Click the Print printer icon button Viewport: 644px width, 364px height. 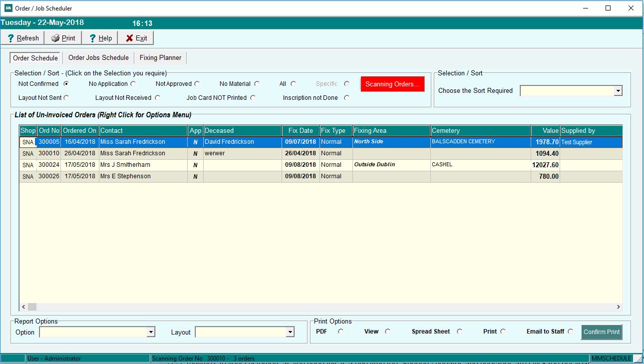(x=63, y=38)
